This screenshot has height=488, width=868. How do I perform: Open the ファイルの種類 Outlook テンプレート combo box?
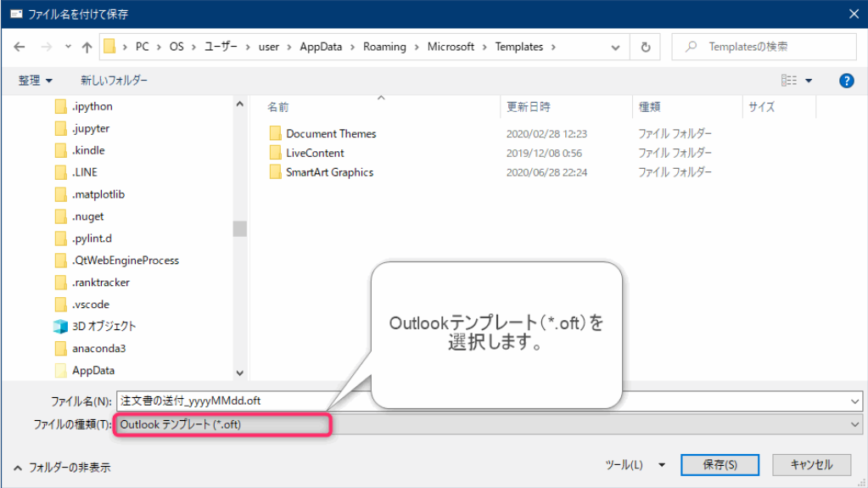490,425
